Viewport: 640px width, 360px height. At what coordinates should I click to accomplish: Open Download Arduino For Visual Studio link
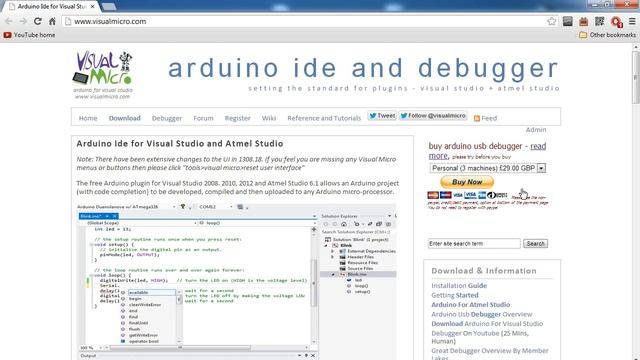487,324
